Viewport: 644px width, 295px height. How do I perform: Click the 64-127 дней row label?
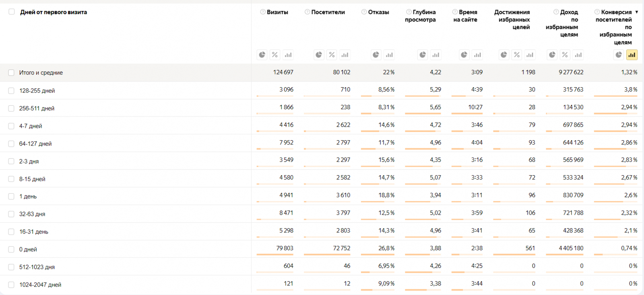[x=35, y=144]
